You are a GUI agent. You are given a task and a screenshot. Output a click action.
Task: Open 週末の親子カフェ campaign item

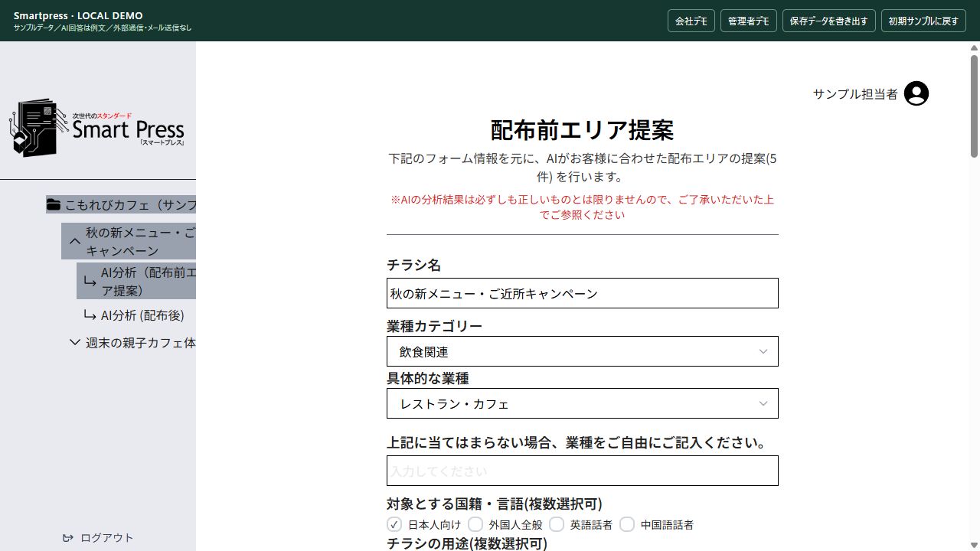click(140, 342)
